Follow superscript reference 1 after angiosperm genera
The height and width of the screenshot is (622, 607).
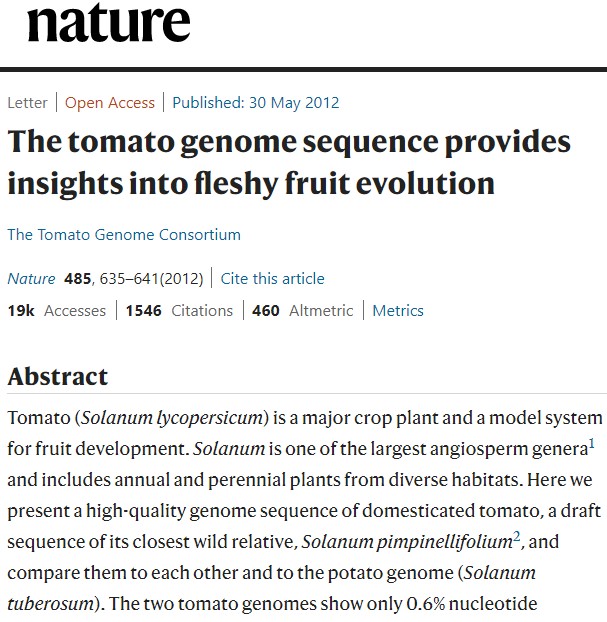[x=592, y=440]
